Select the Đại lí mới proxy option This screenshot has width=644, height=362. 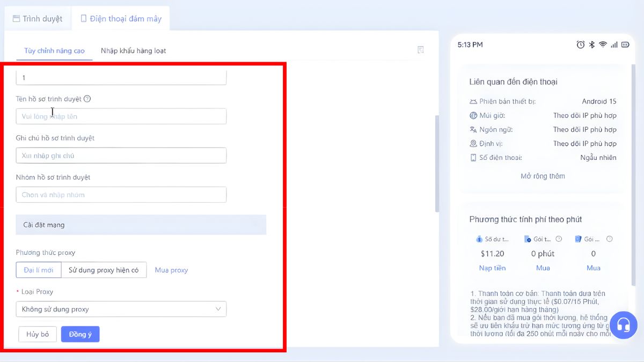[x=38, y=270]
